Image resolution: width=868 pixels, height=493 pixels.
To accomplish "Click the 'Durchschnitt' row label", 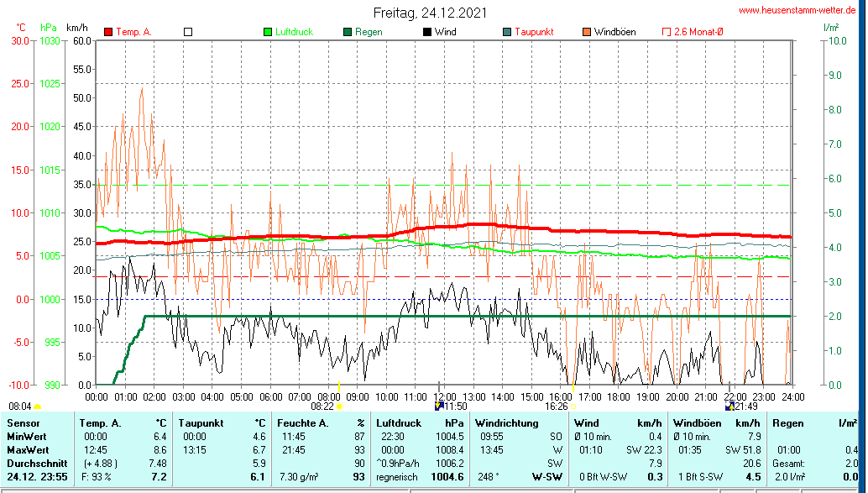I will (37, 463).
